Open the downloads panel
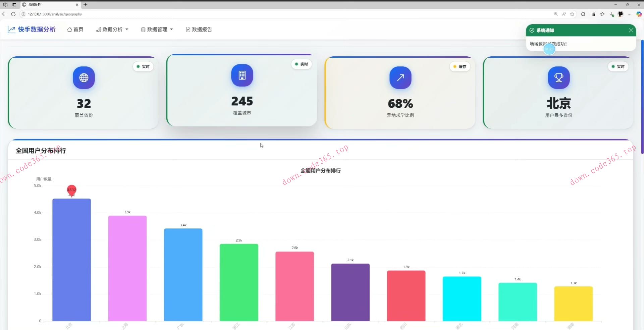The height and width of the screenshot is (330, 644). (x=612, y=14)
